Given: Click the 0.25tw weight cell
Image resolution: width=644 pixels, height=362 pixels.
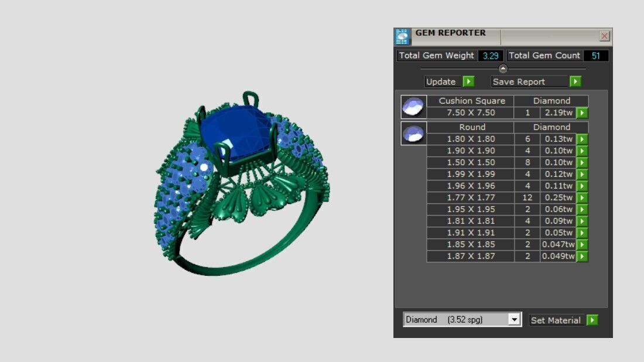Looking at the screenshot, I should 558,197.
